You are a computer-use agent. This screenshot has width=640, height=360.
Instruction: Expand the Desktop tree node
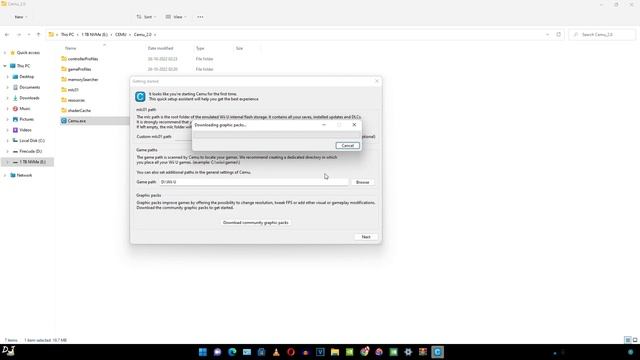(7, 77)
